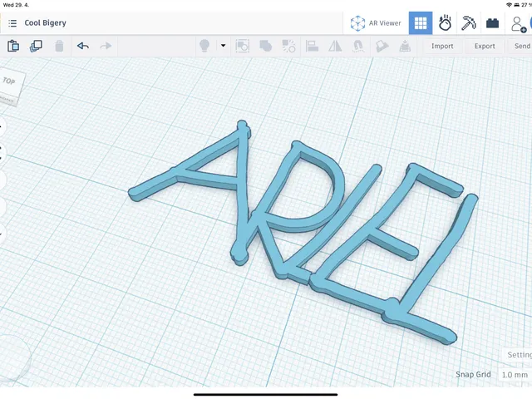Select the 3D design grid view

click(x=421, y=23)
